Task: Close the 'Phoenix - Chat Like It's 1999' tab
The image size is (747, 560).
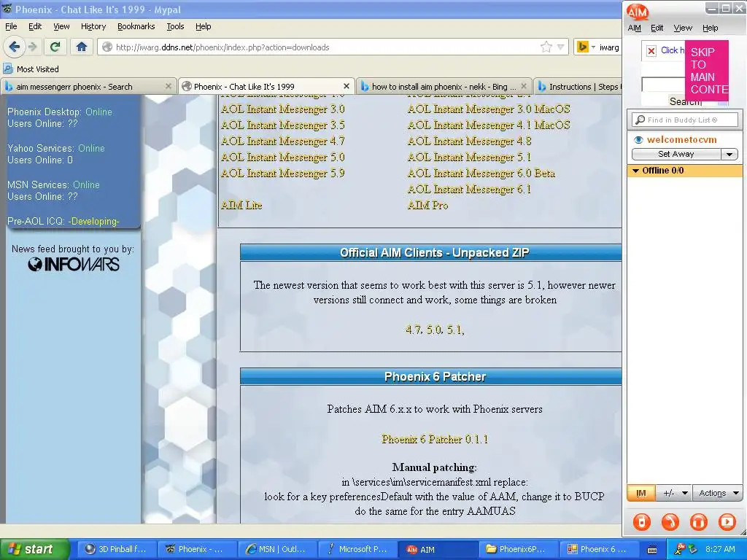Action: (x=347, y=86)
